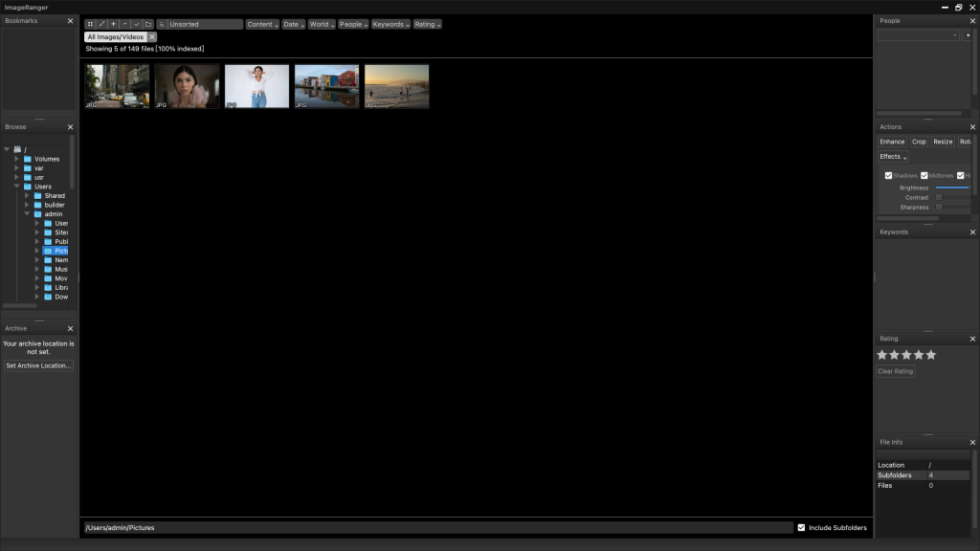
Task: Set rating to five stars
Action: (931, 355)
